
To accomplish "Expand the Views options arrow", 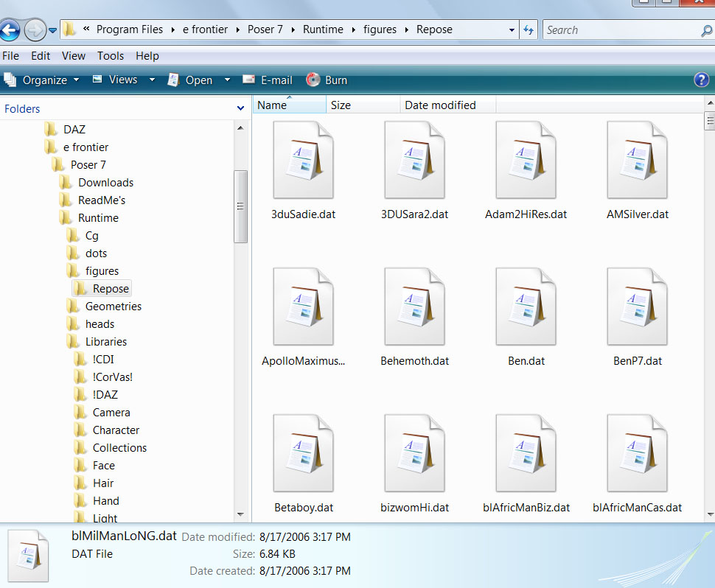I will 152,80.
